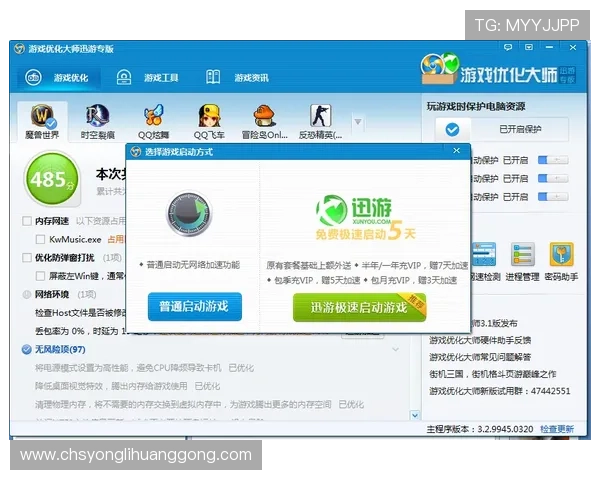Viewport: 600px width, 480px height.
Task: Open the 游戏资讯 tab
Action: 237,78
